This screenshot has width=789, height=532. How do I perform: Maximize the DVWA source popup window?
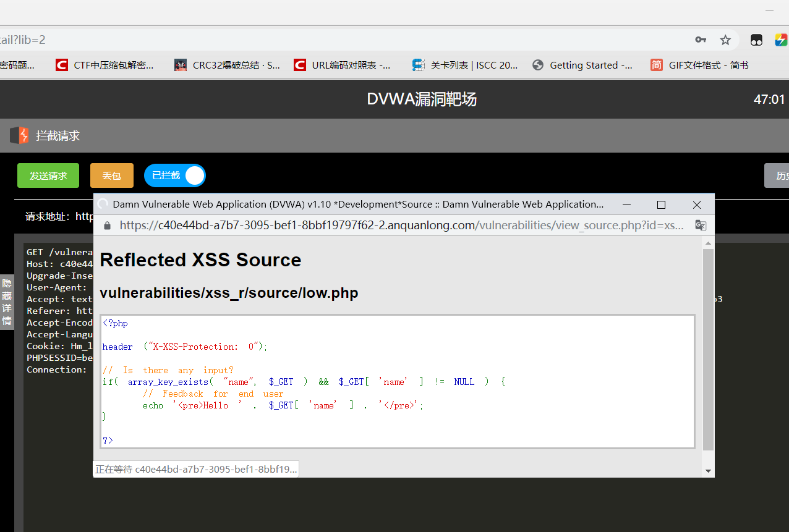coord(661,205)
